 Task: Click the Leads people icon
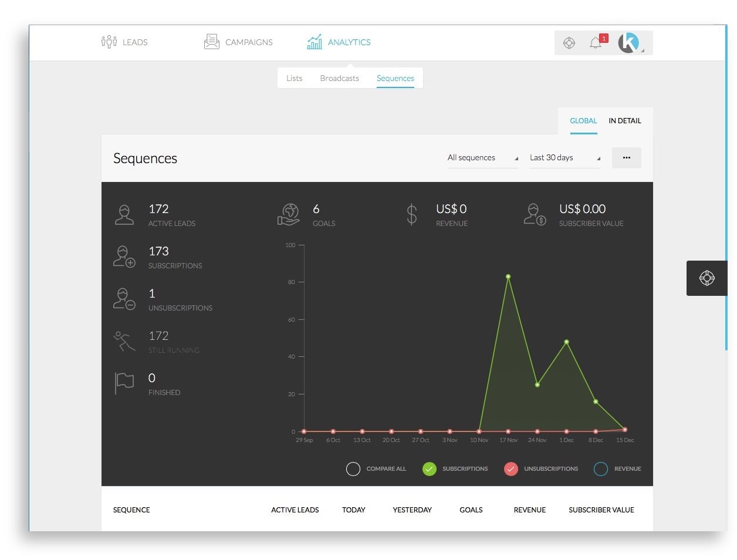coord(109,42)
